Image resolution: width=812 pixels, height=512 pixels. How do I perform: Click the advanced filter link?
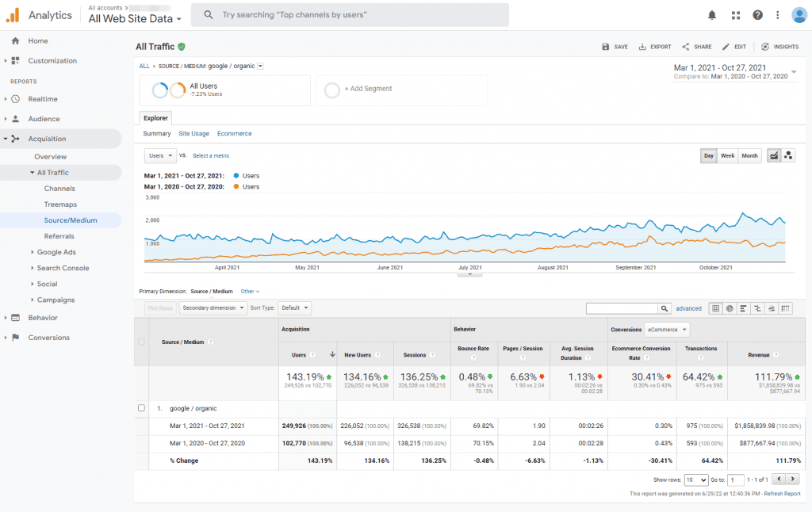(x=688, y=308)
